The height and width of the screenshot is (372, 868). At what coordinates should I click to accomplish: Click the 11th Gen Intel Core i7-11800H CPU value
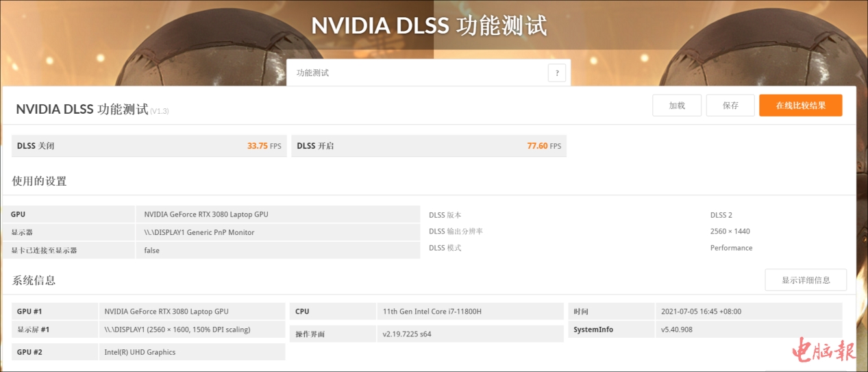[x=432, y=312]
